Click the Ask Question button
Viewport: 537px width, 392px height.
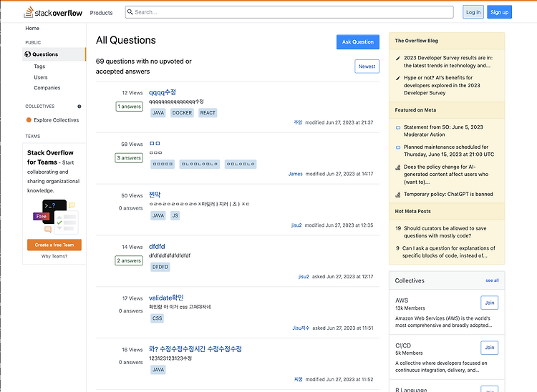pos(358,41)
